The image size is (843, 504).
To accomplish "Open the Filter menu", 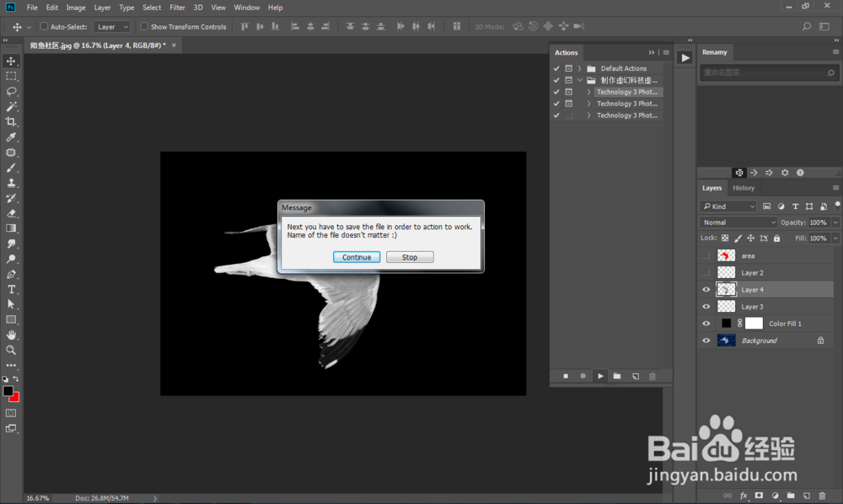I will click(x=177, y=8).
